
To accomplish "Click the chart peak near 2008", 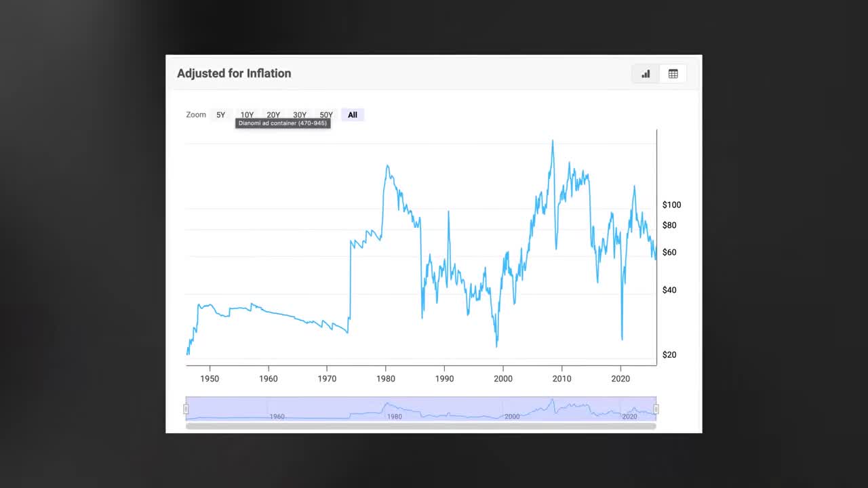I will click(x=553, y=140).
